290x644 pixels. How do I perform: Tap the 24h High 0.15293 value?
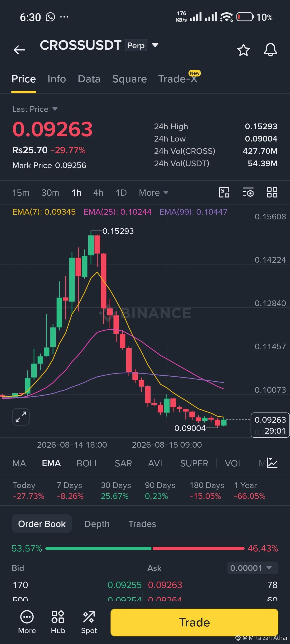261,126
